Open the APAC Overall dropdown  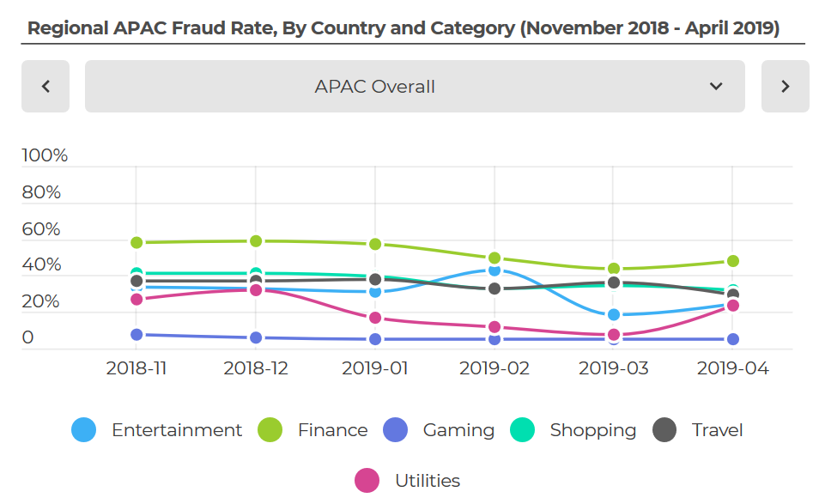pyautogui.click(x=375, y=86)
